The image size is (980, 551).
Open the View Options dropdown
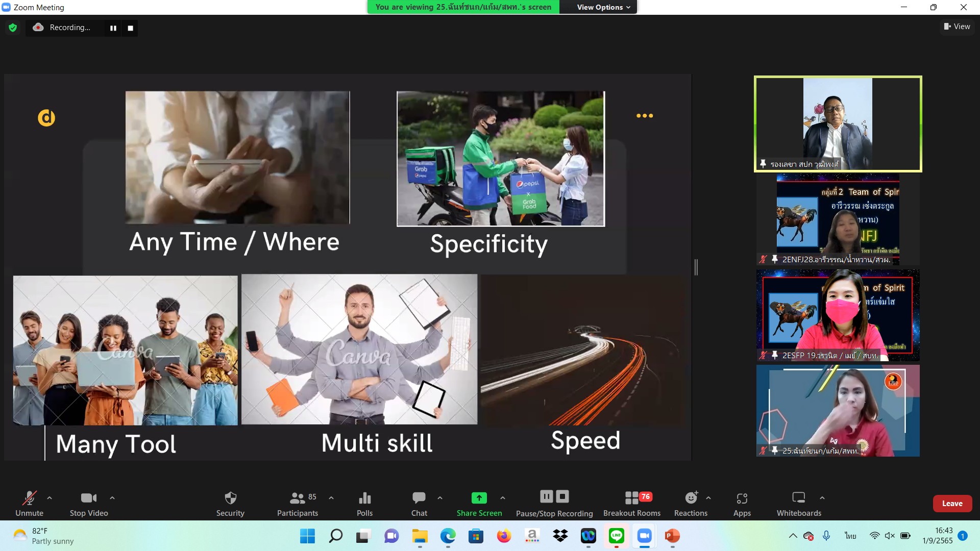(x=603, y=7)
